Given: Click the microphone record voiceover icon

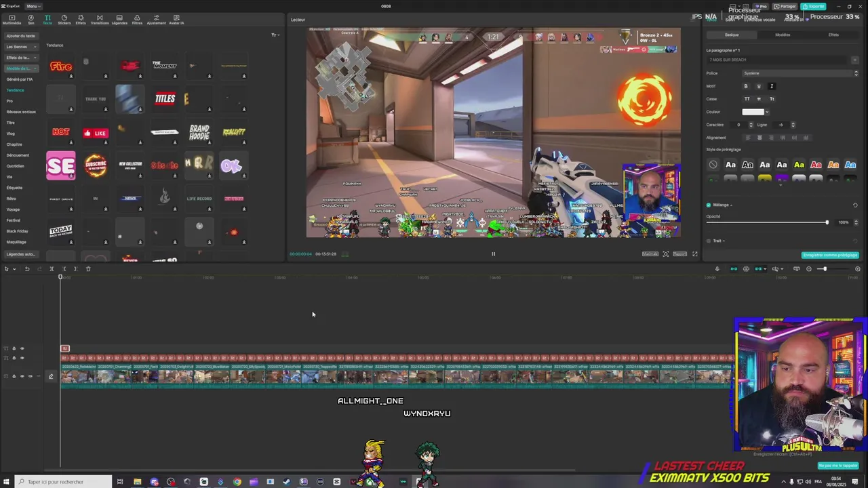Looking at the screenshot, I should pyautogui.click(x=717, y=269).
